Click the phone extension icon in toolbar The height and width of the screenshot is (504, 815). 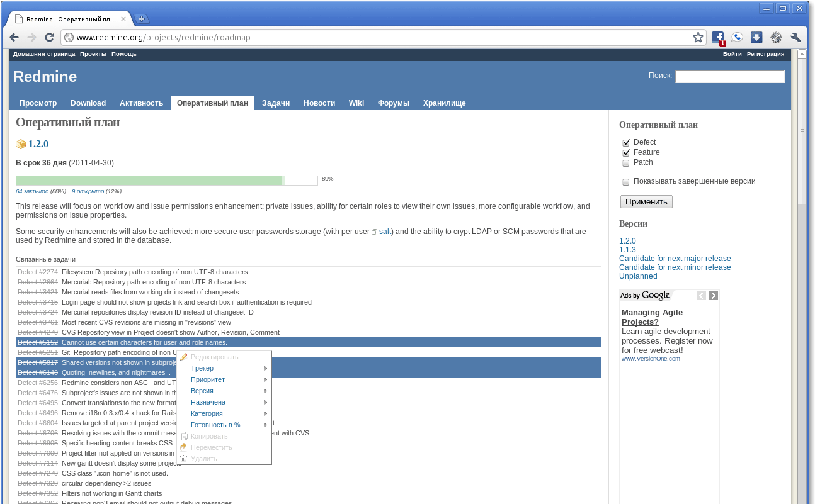(x=737, y=38)
